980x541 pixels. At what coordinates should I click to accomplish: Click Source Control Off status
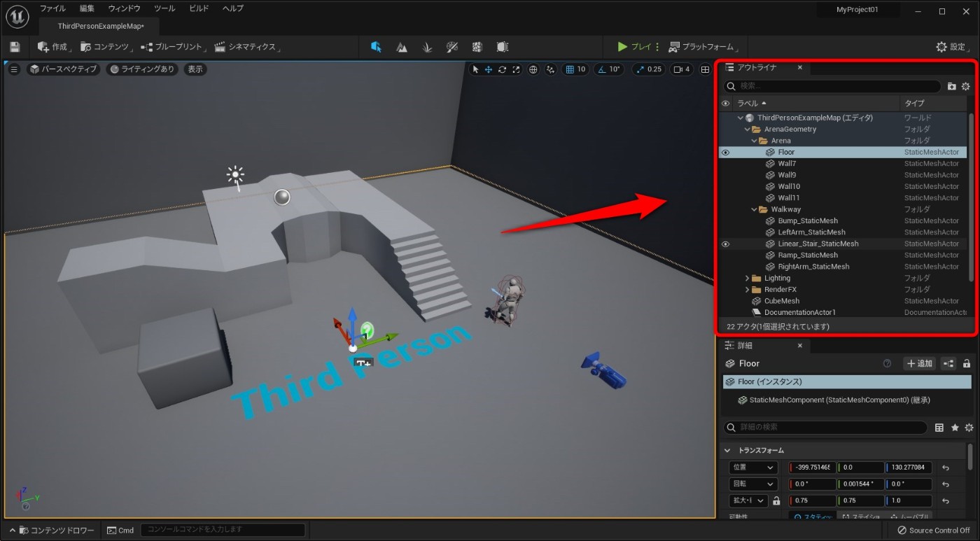tap(933, 531)
